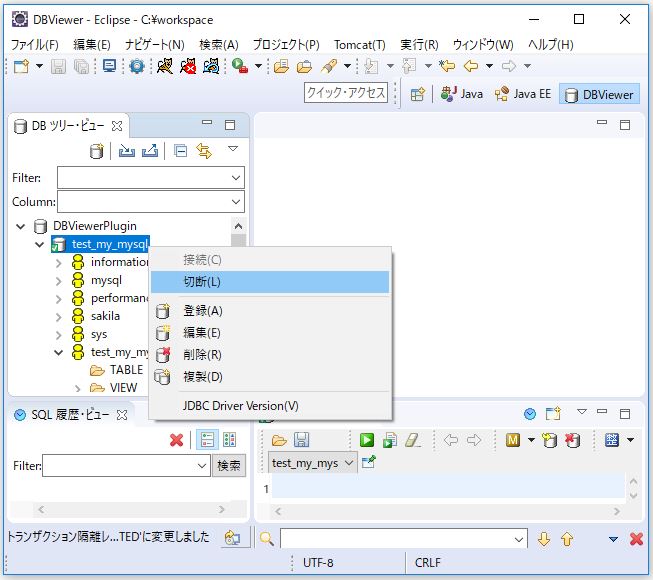Select 切断(L) in the context menu
The image size is (653, 580).
tap(270, 282)
